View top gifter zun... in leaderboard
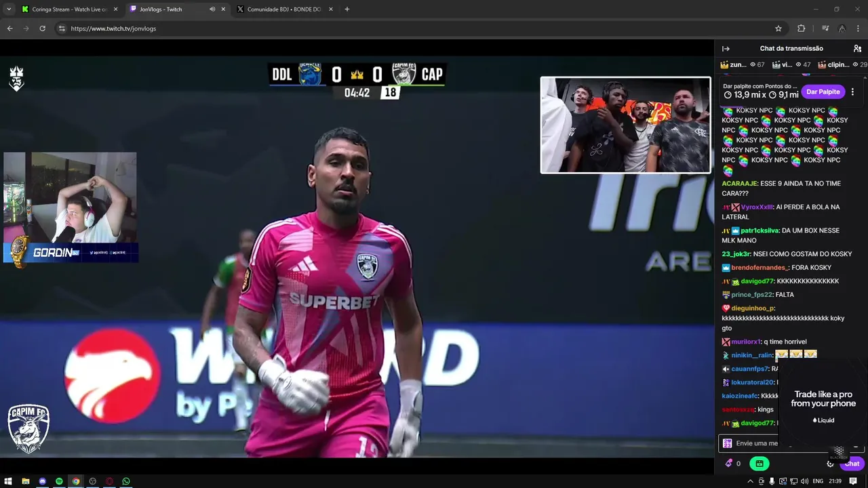Image resolution: width=868 pixels, height=488 pixels. tap(742, 64)
